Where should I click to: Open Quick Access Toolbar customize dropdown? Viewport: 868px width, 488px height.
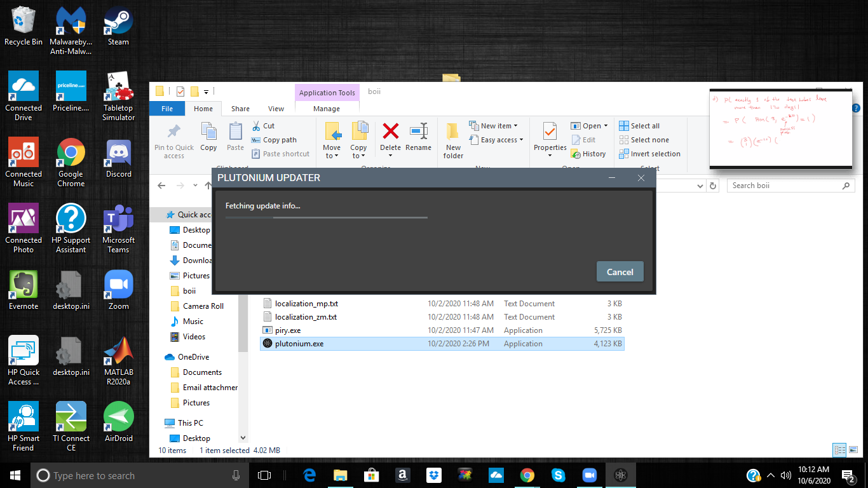pos(206,91)
